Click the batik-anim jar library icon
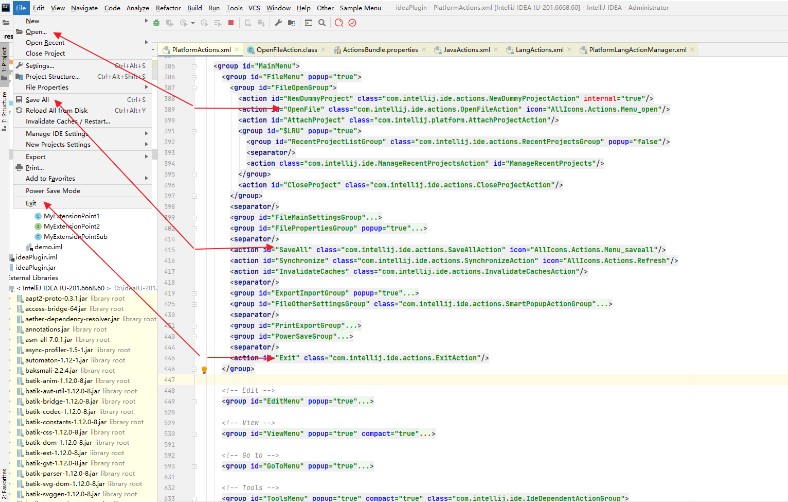This screenshot has height=502, width=788. 20,380
